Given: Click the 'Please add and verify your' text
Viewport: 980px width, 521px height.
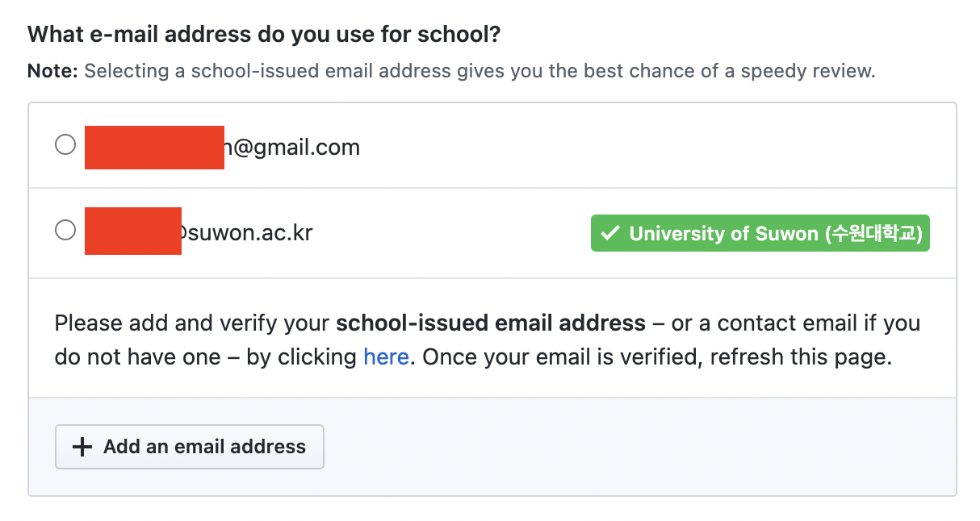Looking at the screenshot, I should coord(192,324).
